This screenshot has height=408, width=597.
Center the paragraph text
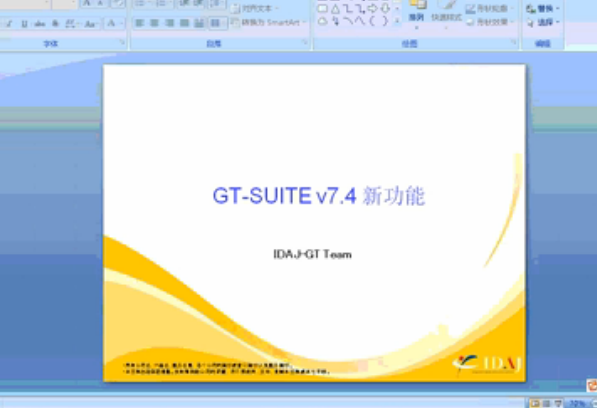click(154, 23)
